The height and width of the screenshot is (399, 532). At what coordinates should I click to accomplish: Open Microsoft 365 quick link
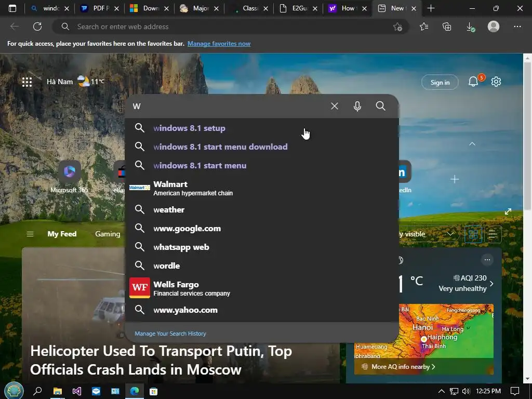click(69, 177)
